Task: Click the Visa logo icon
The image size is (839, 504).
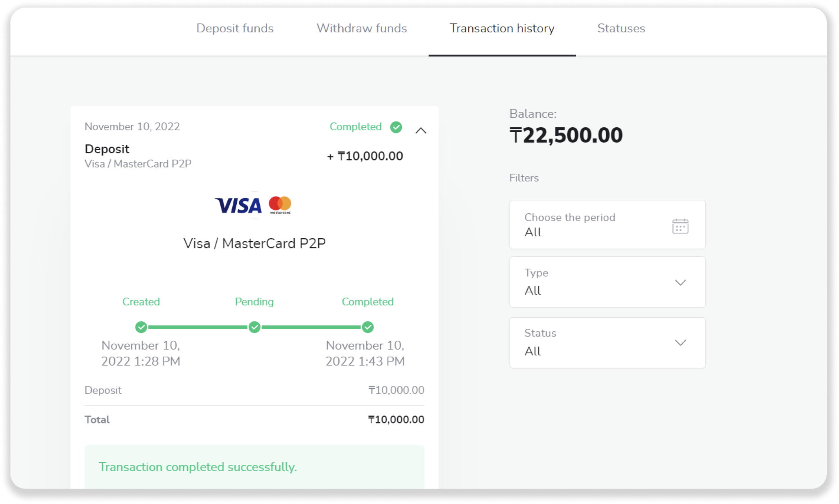Action: [x=238, y=205]
